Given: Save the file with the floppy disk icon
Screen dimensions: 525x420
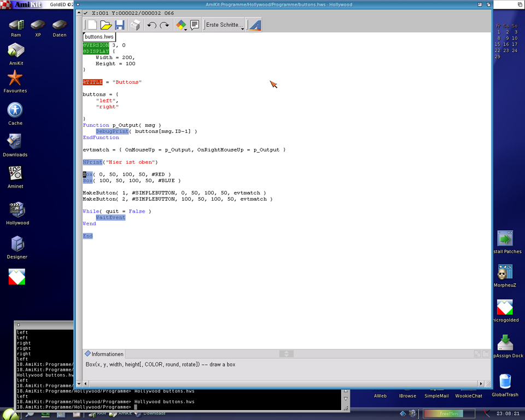Looking at the screenshot, I should click(x=119, y=25).
